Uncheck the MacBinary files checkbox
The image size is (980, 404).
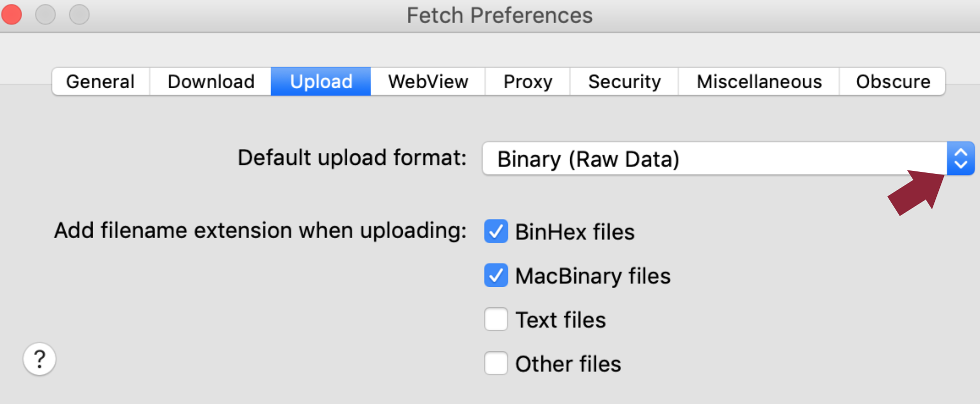pyautogui.click(x=496, y=276)
